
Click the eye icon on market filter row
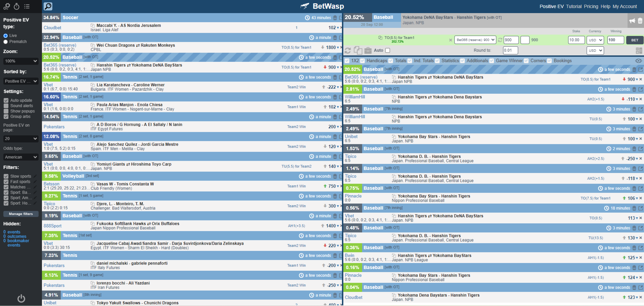(638, 61)
